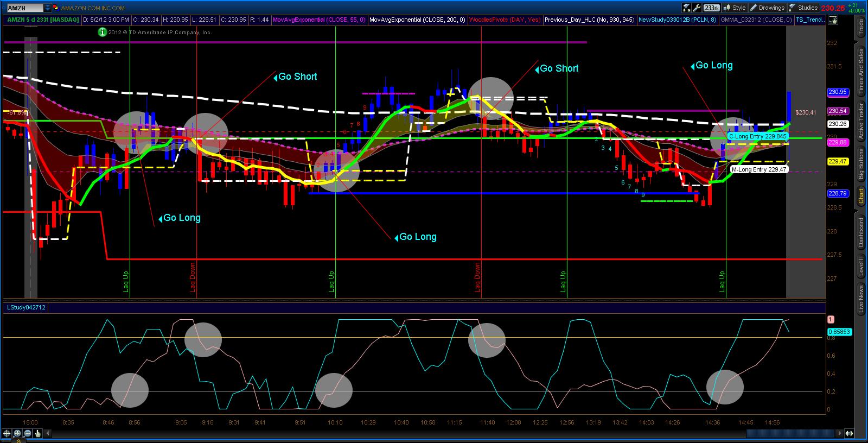
Task: Select the WoodiesPivots (DAY, Yes) study label
Action: pyautogui.click(x=505, y=20)
